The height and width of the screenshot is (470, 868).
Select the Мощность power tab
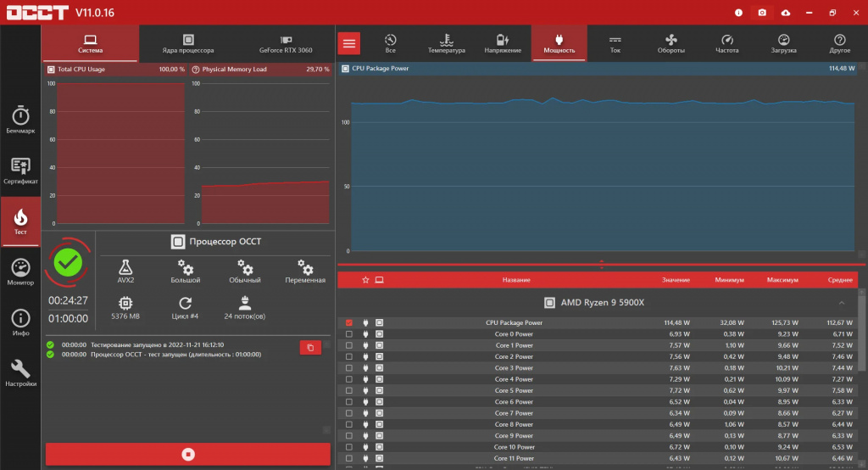(559, 43)
